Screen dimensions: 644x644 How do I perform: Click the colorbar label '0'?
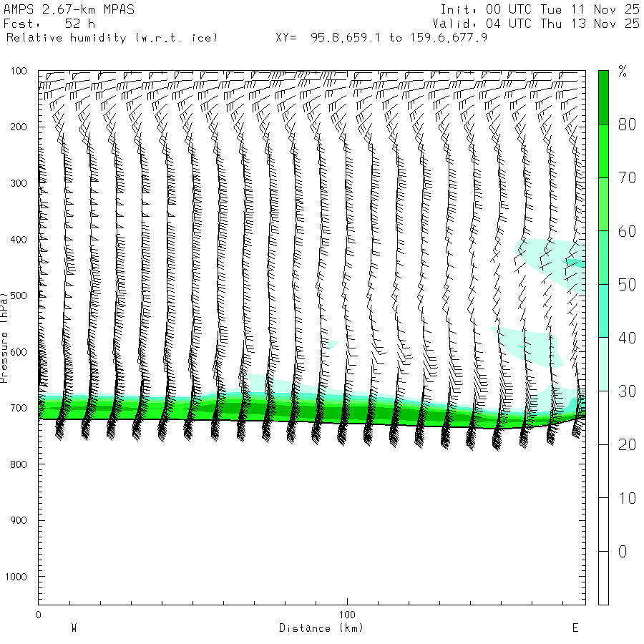623,552
